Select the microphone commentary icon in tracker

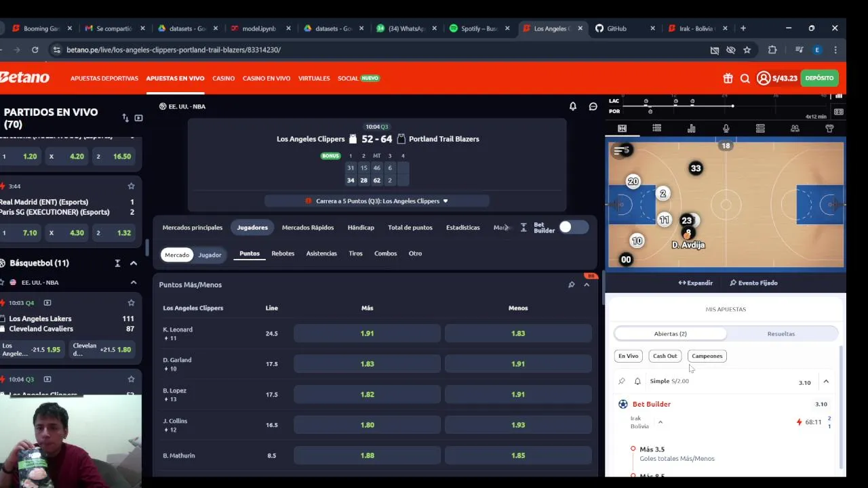pyautogui.click(x=726, y=128)
